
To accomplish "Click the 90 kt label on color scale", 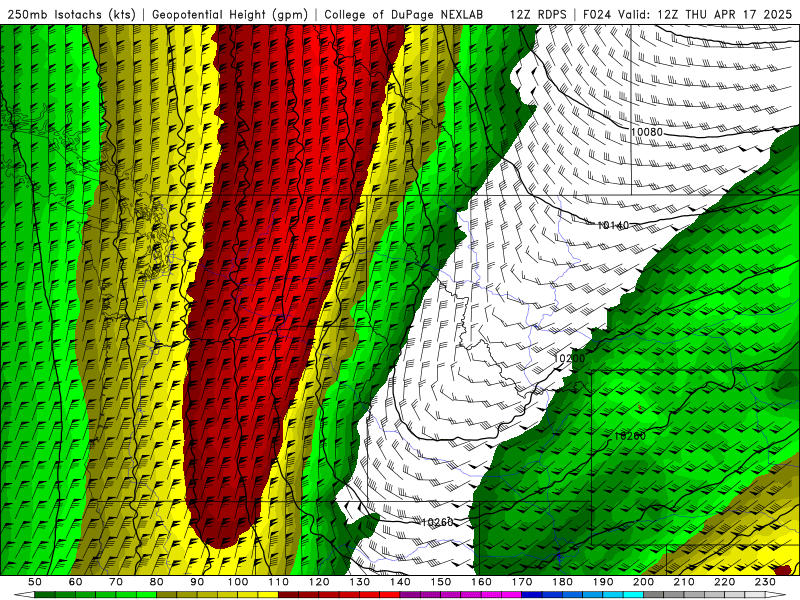I will tap(197, 582).
